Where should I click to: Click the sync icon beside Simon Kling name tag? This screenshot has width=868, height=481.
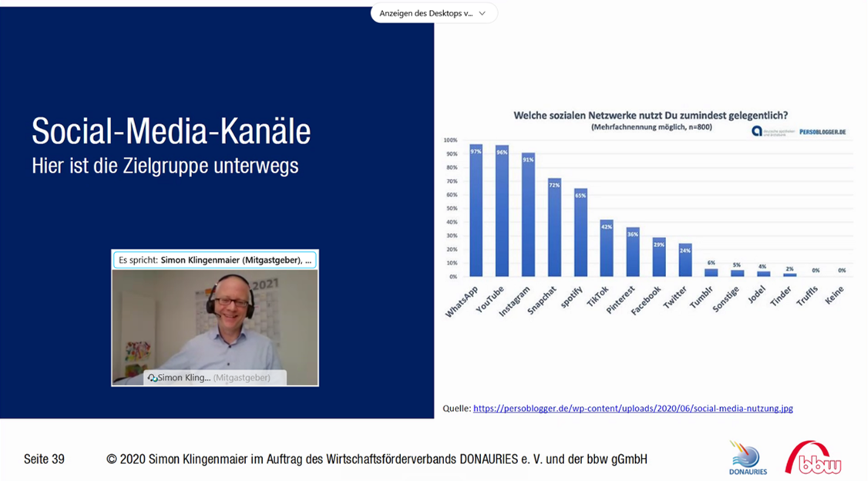pos(152,378)
